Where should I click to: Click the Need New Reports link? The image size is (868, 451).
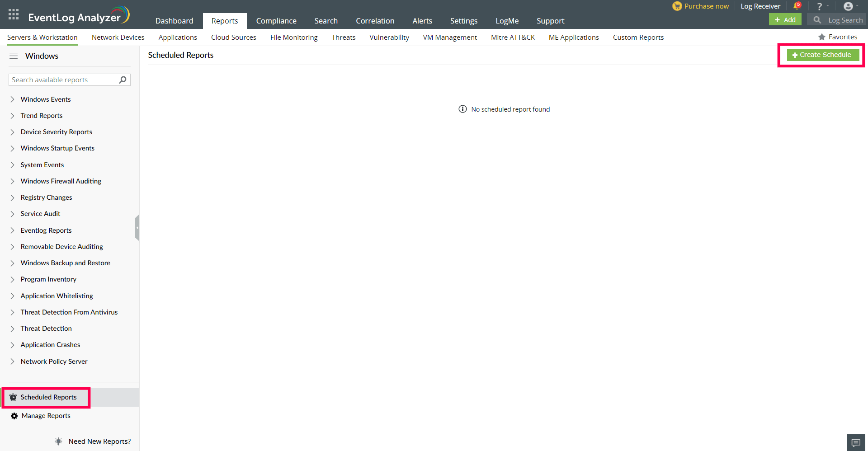tap(99, 442)
